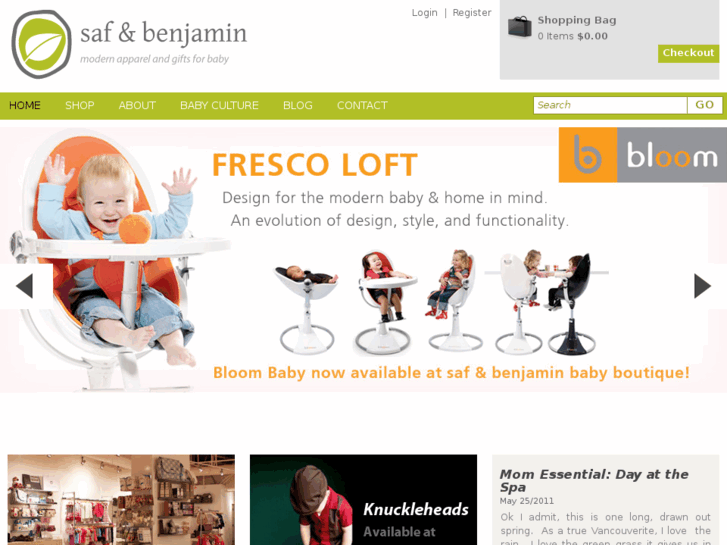Show previous slide with left arrow
This screenshot has width=727, height=545.
point(24,286)
